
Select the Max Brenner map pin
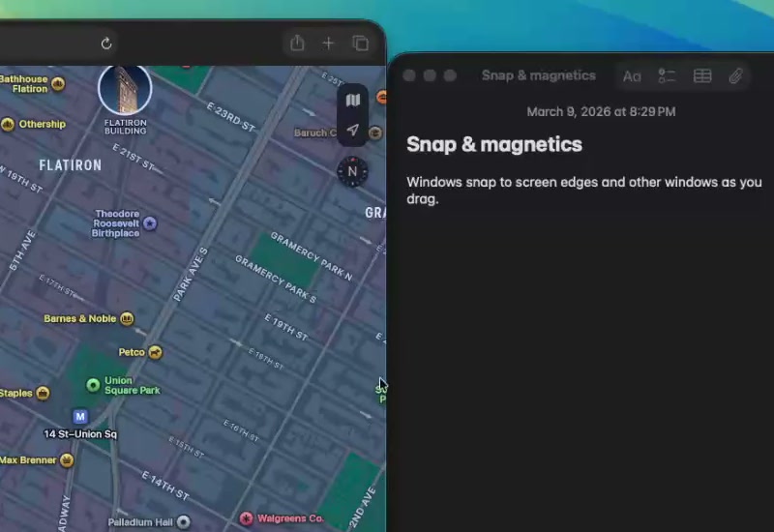(x=67, y=460)
